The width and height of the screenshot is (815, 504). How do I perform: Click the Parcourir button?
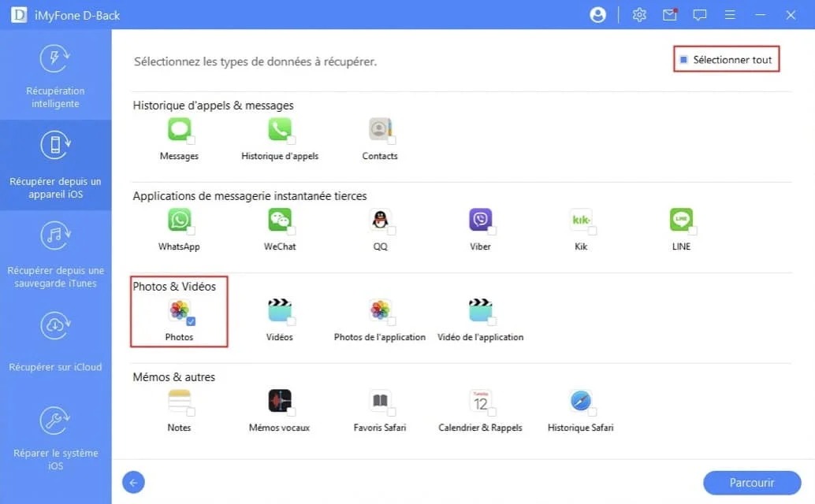pos(752,483)
